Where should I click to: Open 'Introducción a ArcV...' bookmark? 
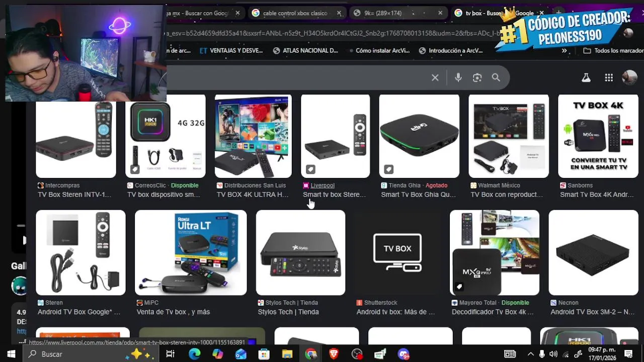pos(450,51)
